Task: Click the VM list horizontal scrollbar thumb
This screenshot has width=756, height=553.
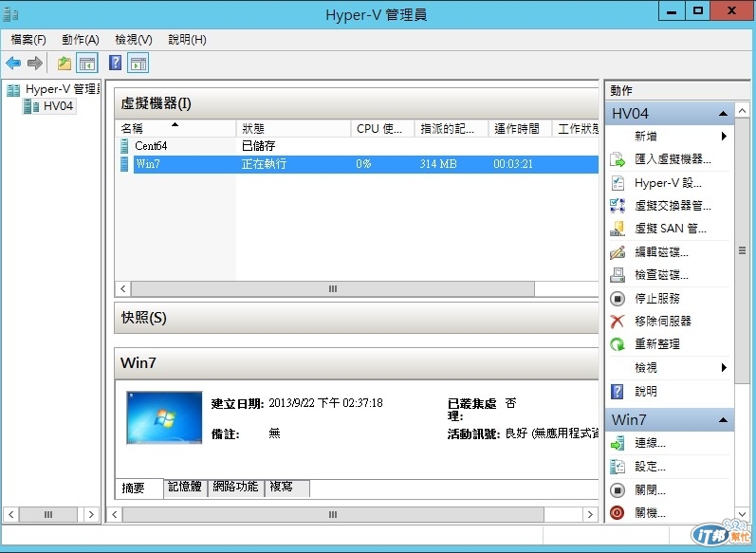Action: click(x=333, y=288)
